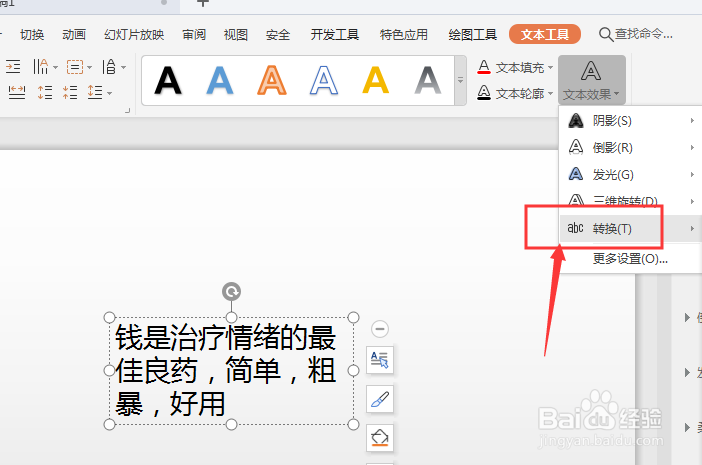Image resolution: width=702 pixels, height=465 pixels.
Task: Apply the black fill text style
Action: [168, 81]
